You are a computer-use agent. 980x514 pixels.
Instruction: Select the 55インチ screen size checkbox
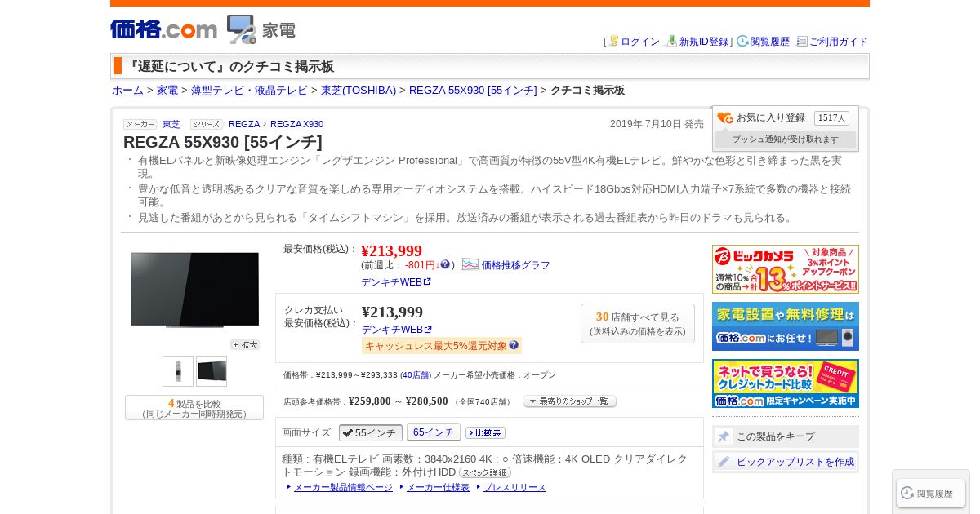click(371, 432)
